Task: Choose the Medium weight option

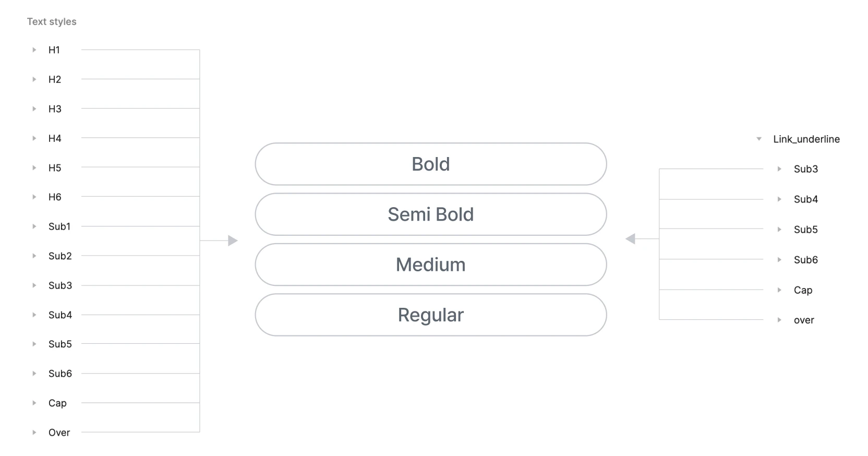Action: 431,265
